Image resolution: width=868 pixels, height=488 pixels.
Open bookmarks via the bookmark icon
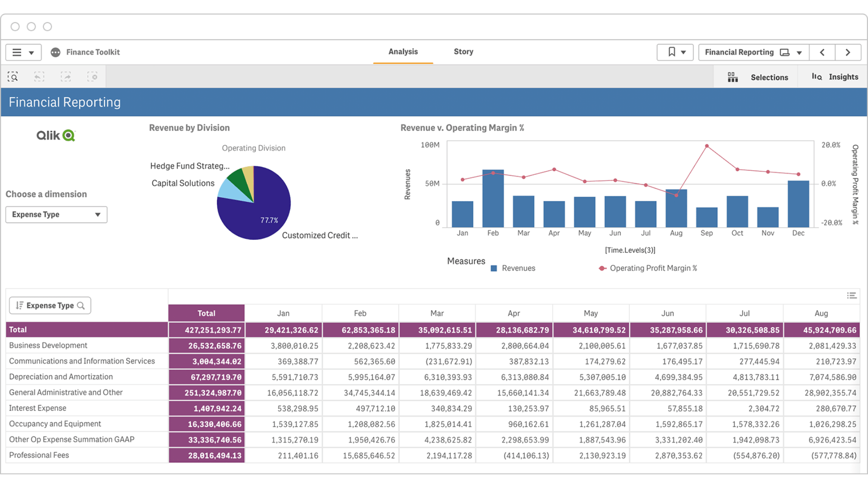(671, 52)
